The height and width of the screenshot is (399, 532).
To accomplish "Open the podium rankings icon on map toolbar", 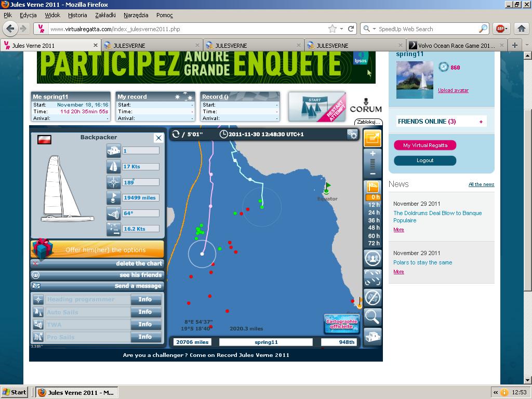I will click(x=373, y=336).
